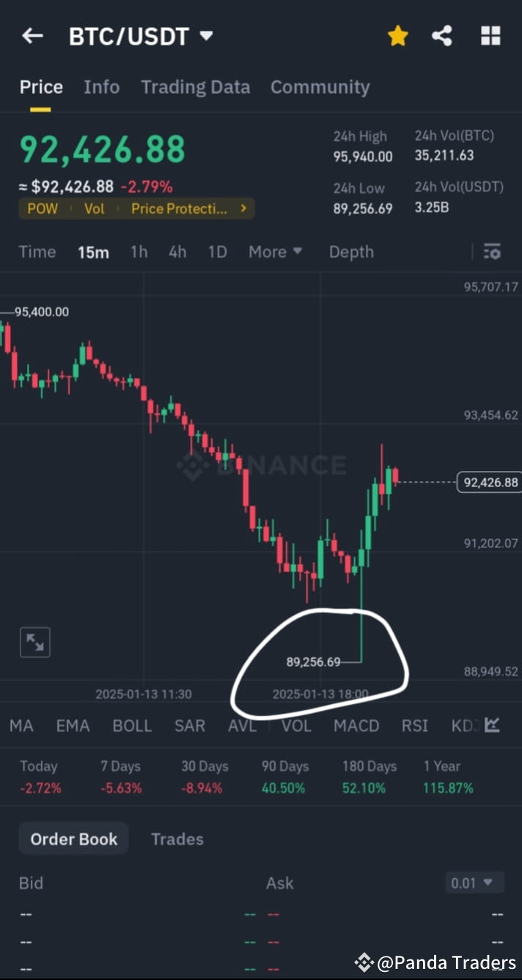Open the Trades tab beside Order Book
Screen dimensions: 522x980
click(x=177, y=838)
